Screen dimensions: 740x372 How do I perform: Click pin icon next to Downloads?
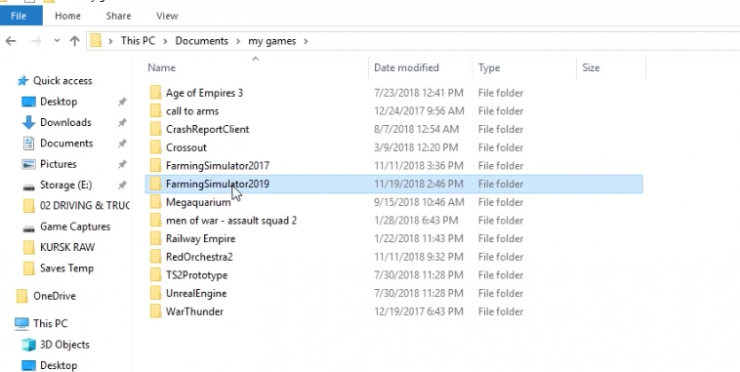click(122, 122)
